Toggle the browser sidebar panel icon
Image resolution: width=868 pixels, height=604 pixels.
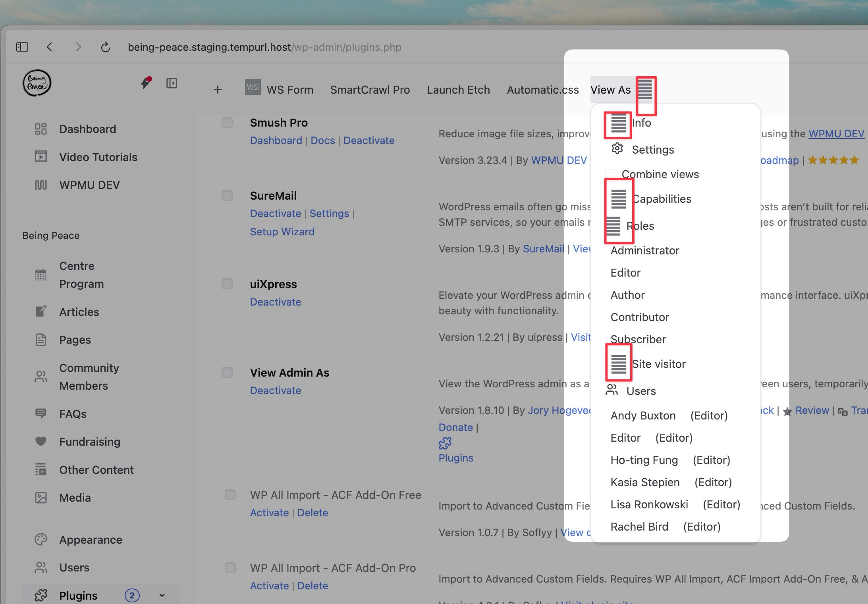[22, 47]
